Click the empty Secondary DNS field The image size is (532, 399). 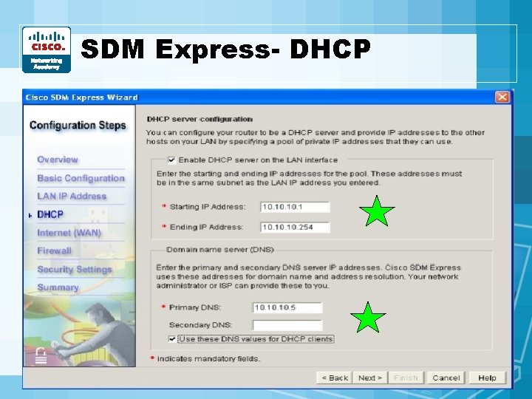pos(287,325)
